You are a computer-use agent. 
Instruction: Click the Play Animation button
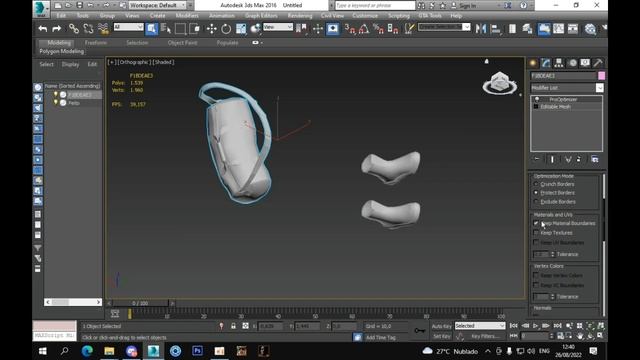536,326
